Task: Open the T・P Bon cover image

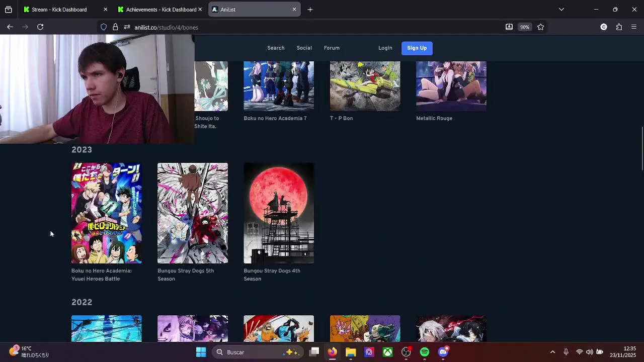Action: 365,86
